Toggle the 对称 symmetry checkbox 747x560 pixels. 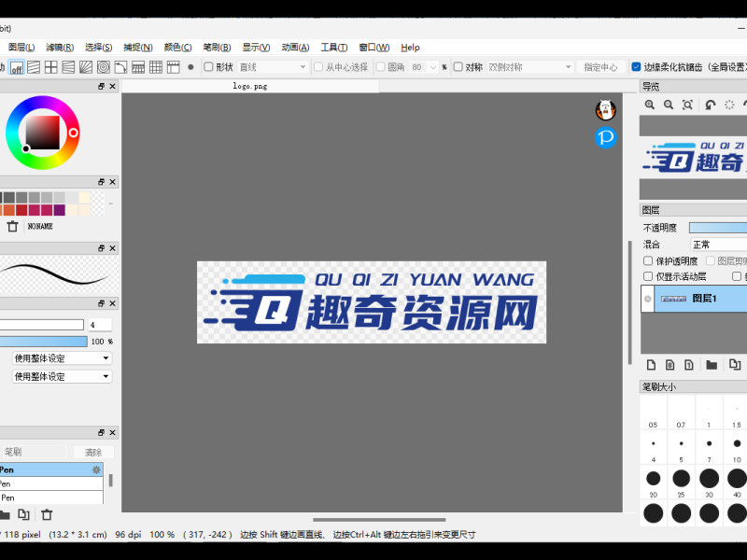point(458,66)
